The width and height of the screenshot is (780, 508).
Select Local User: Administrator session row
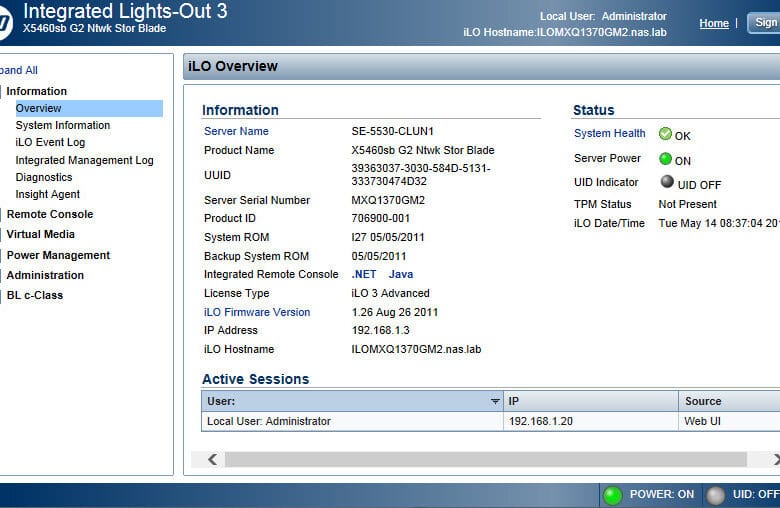490,421
